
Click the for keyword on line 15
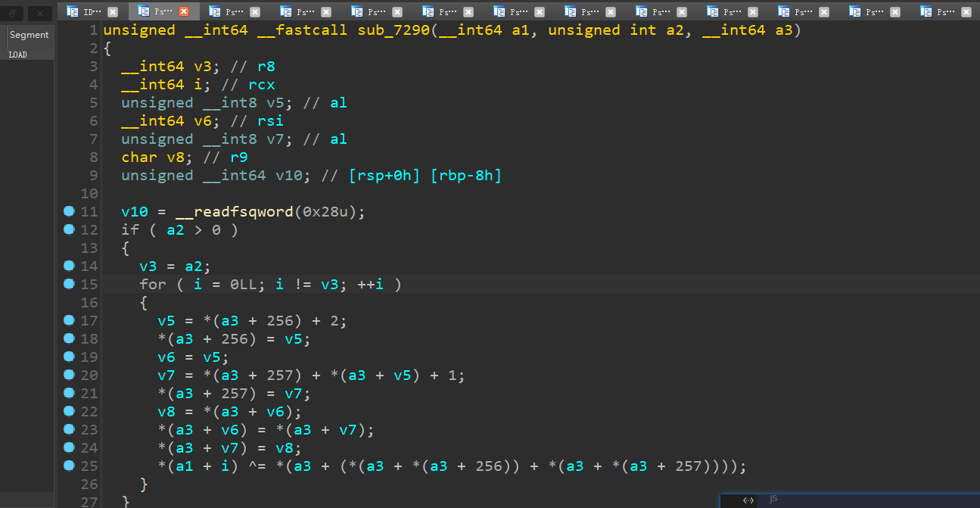[153, 285]
